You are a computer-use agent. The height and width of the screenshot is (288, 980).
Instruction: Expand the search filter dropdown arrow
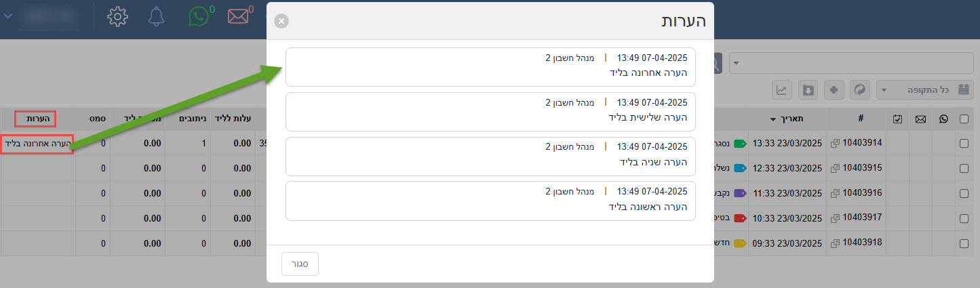[737, 64]
